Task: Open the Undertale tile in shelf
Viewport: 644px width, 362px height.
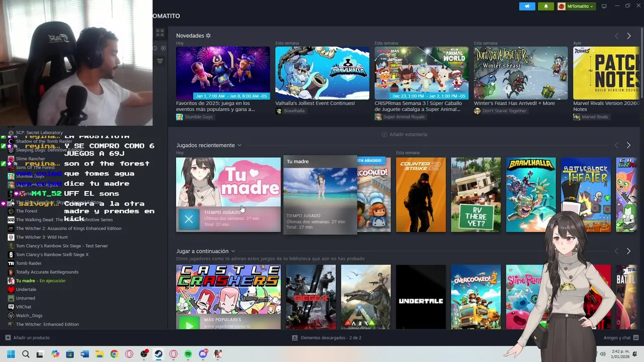Action: 421,297
